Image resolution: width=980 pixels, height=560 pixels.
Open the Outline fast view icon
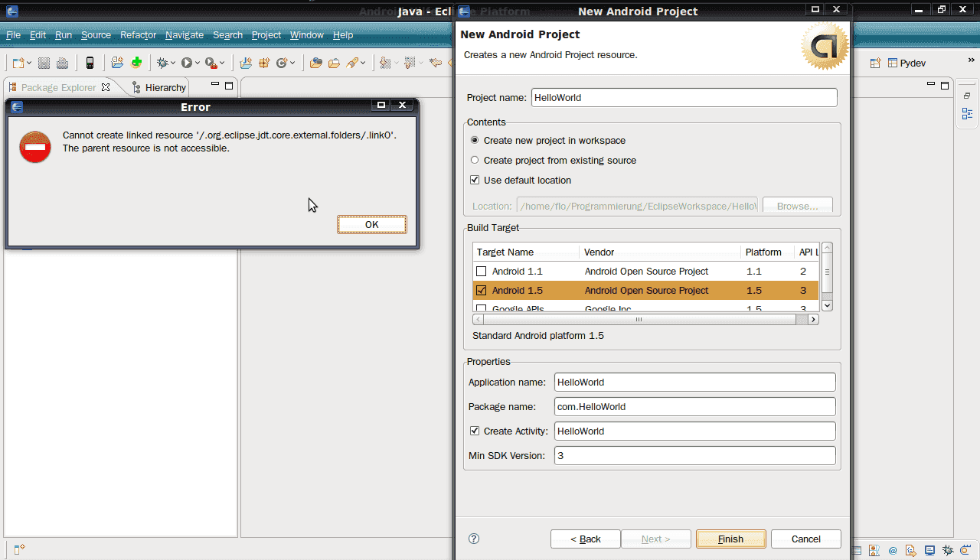coord(967,114)
